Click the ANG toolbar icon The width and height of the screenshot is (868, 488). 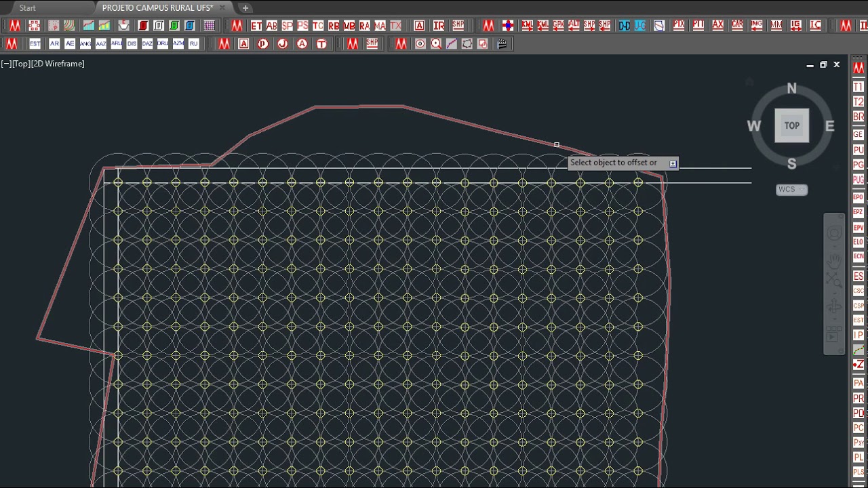click(85, 43)
